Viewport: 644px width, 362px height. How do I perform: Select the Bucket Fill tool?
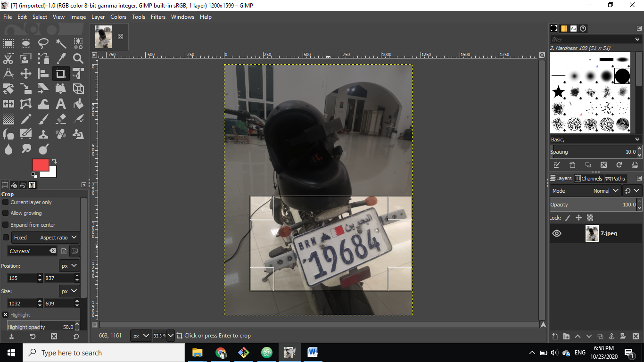(x=78, y=104)
